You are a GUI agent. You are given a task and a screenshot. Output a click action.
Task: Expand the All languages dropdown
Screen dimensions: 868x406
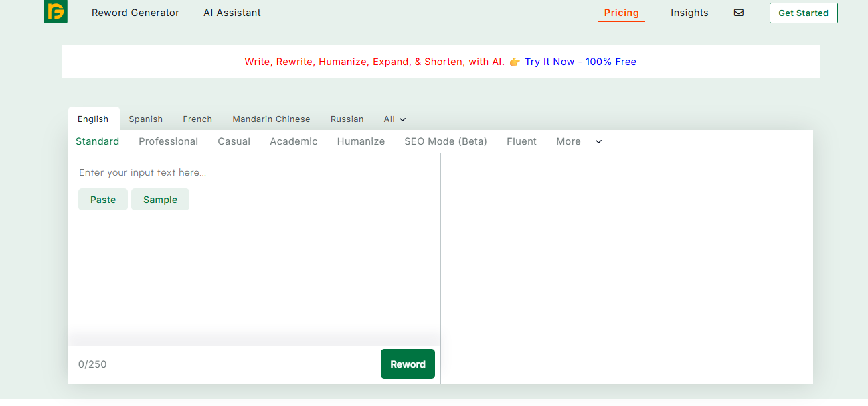point(395,119)
